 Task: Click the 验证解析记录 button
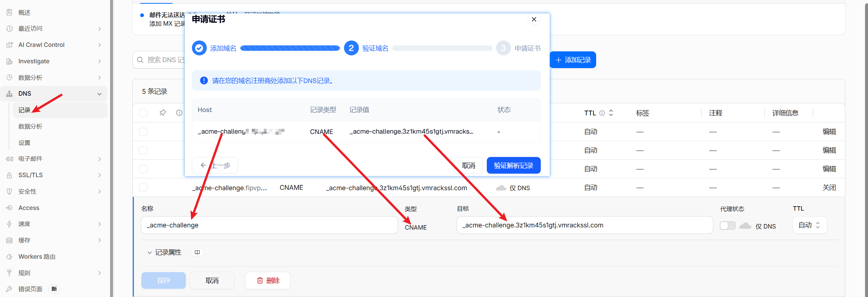[514, 166]
